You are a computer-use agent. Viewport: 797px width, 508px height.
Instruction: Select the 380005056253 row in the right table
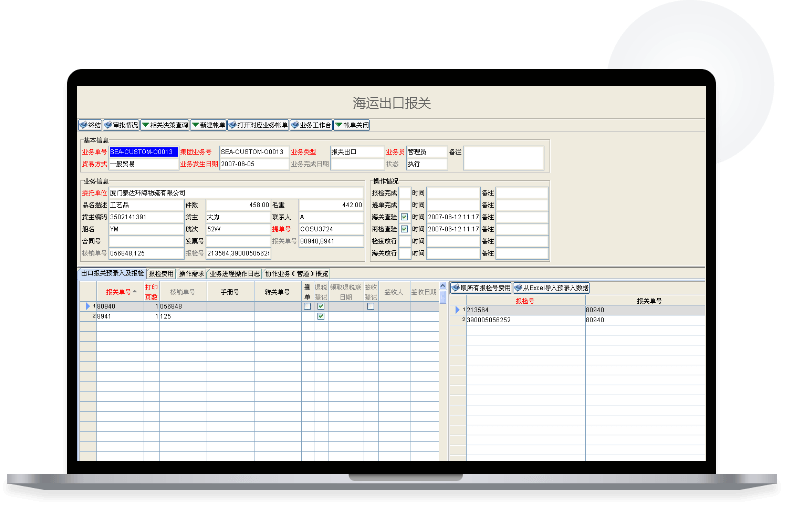click(x=578, y=320)
